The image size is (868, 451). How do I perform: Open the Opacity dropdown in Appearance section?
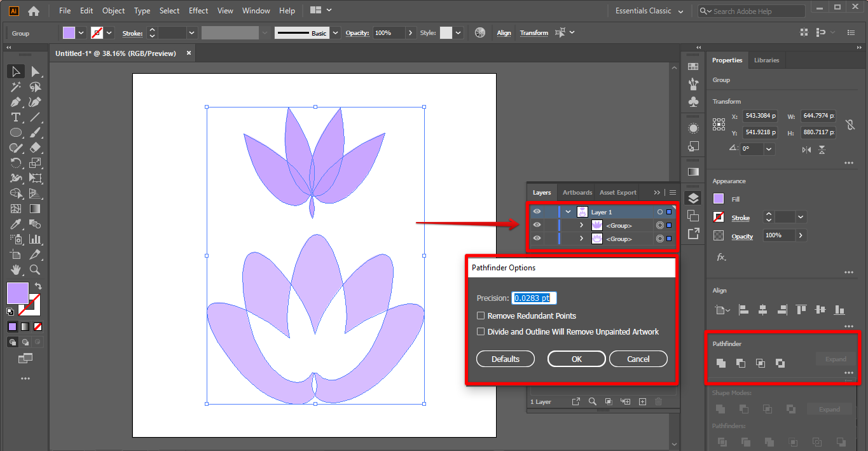(801, 235)
